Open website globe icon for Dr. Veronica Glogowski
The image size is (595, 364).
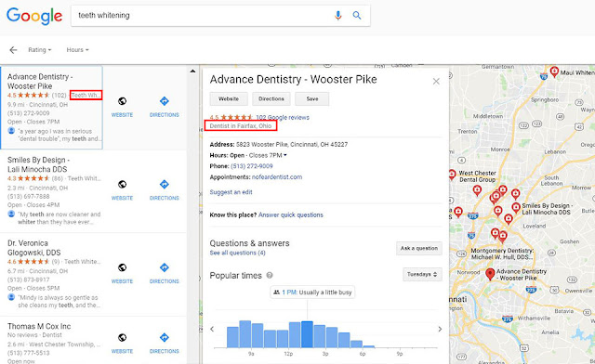pos(122,267)
